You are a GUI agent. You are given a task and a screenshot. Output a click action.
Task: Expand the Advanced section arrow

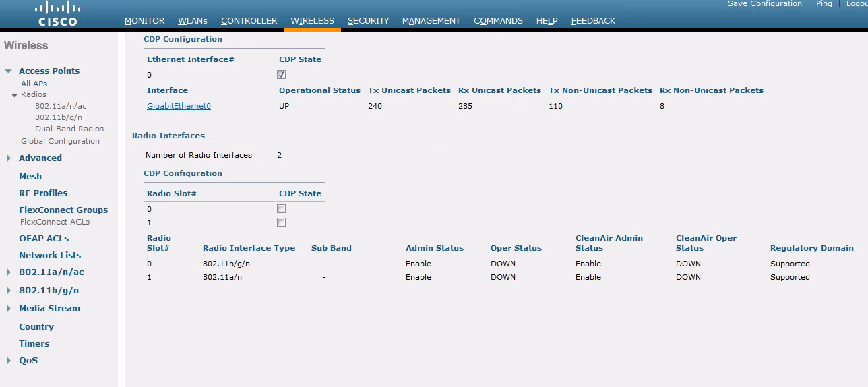8,158
